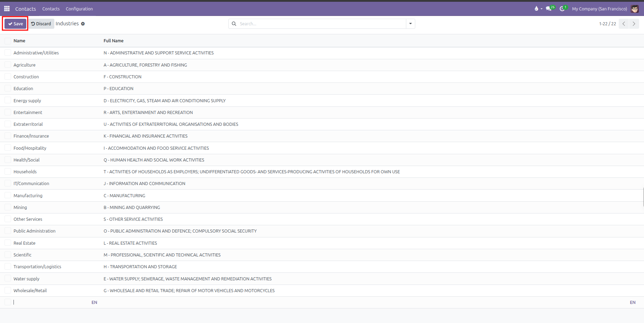Click 'S - OTHER SERVICE ACTIVITIES' cell
644x323 pixels.
[x=133, y=219]
